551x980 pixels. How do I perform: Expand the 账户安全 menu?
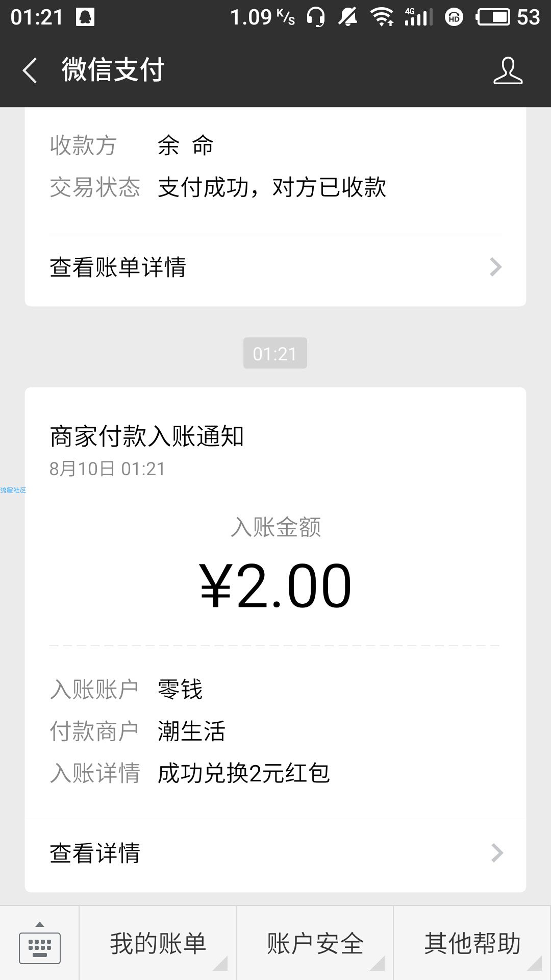pyautogui.click(x=315, y=943)
